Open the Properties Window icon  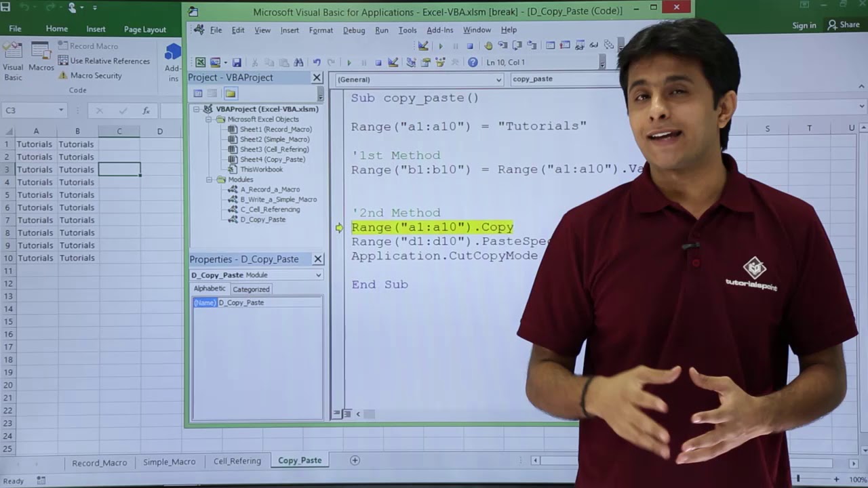pyautogui.click(x=426, y=62)
